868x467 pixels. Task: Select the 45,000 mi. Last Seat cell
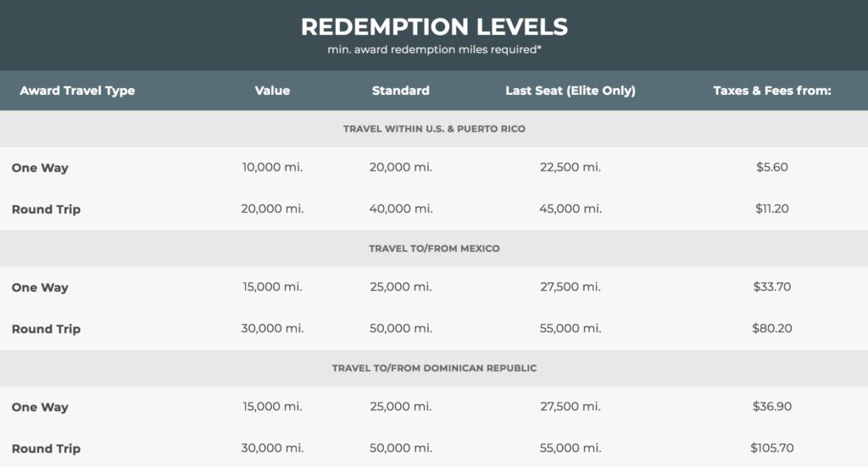570,208
